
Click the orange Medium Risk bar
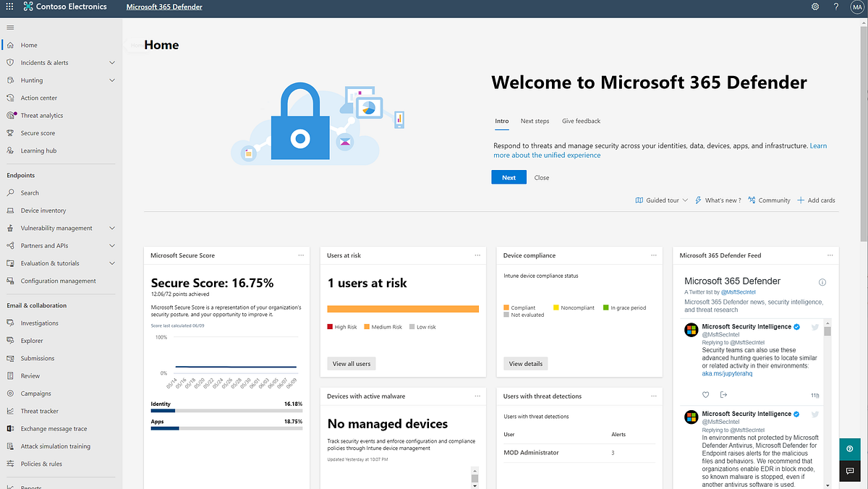pos(403,309)
